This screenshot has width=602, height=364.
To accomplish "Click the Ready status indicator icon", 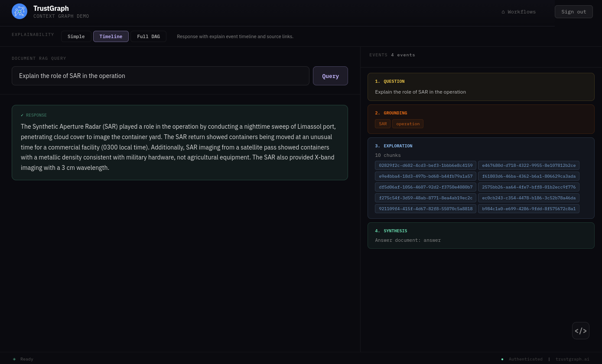I will (14, 359).
